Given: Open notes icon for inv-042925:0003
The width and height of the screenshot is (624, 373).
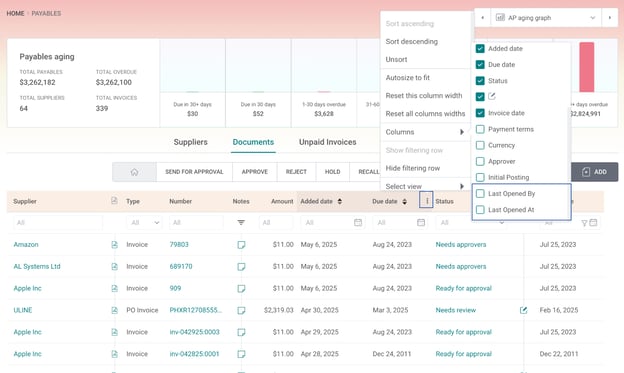Looking at the screenshot, I should [241, 332].
